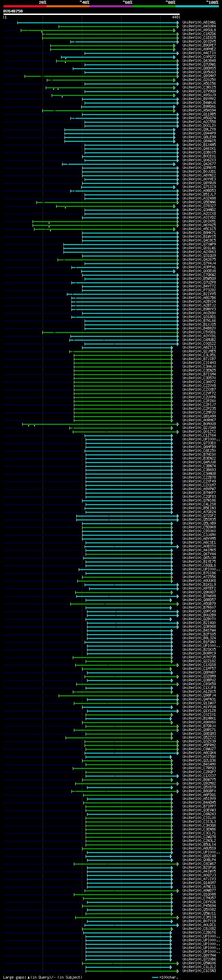Select hit label UniRef100_B9YMV2

(199, 99)
